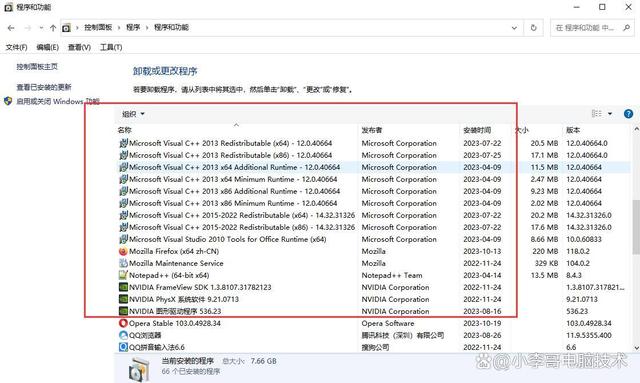Screen dimensions: 640x383
Task: Expand the view options dropdown arrow
Action: click(x=610, y=114)
